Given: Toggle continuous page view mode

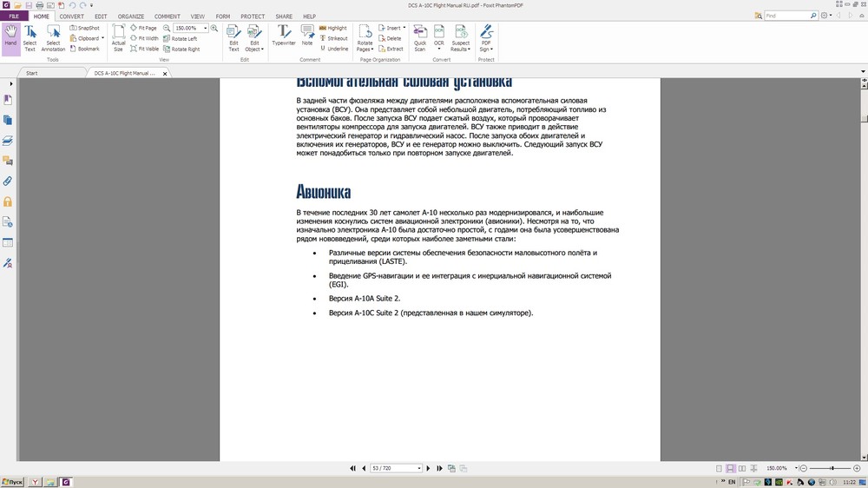Looking at the screenshot, I should (x=730, y=468).
